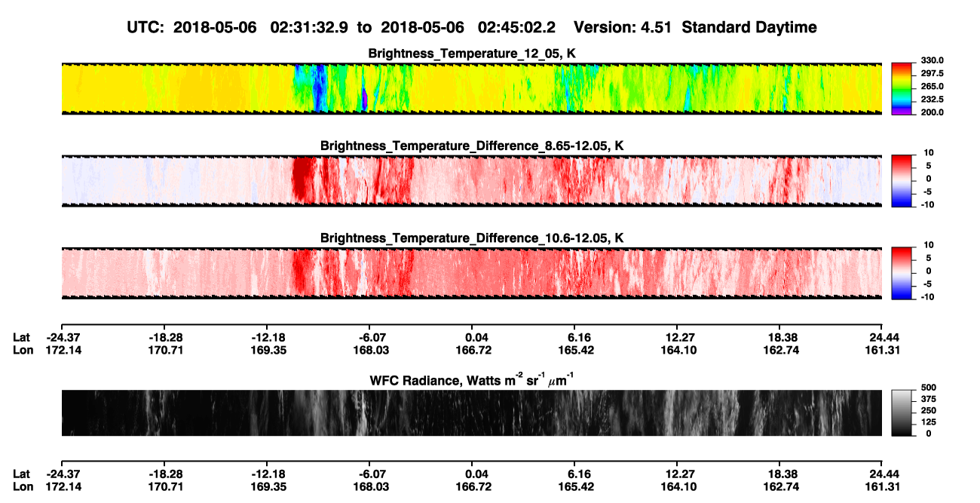The image size is (980, 503).
Task: Click longitude 166.72 on the bottom axis
Action: 474,487
